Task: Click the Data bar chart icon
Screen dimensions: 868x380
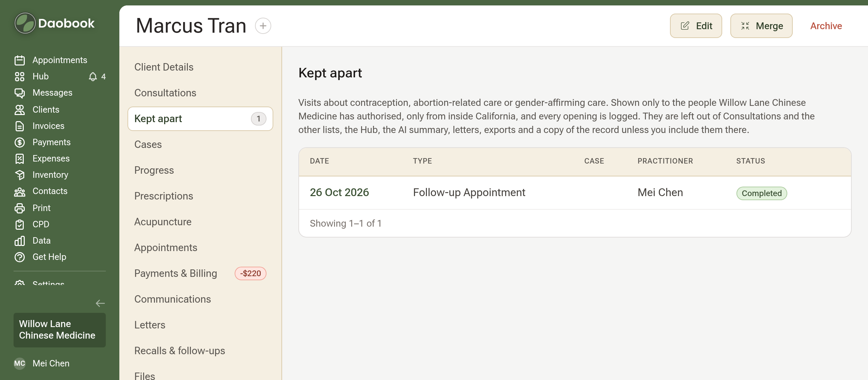Action: coord(20,241)
